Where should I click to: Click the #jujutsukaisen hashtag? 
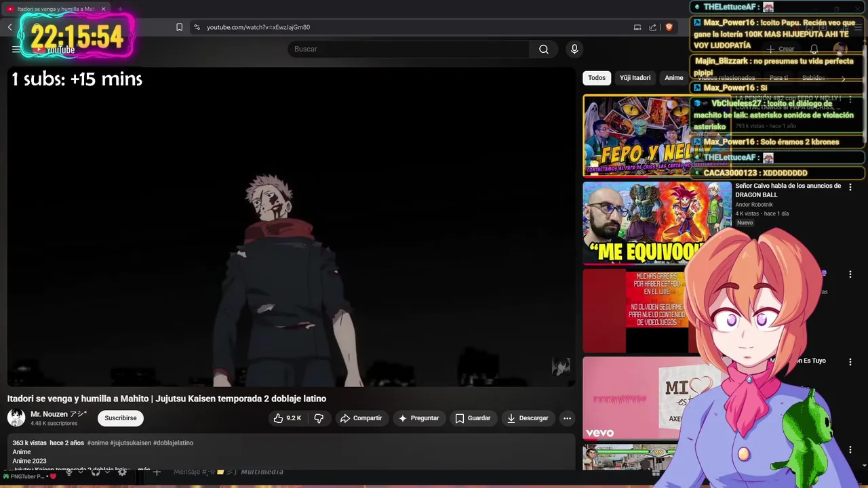point(131,443)
